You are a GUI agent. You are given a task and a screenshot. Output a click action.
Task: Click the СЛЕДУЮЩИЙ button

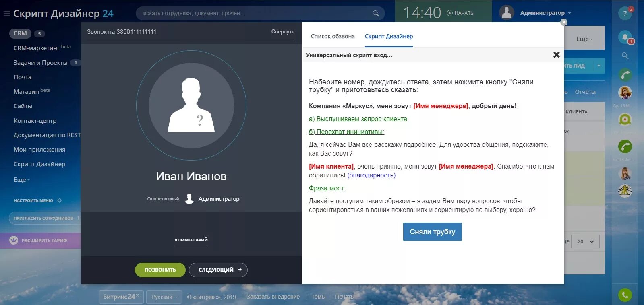[218, 270]
